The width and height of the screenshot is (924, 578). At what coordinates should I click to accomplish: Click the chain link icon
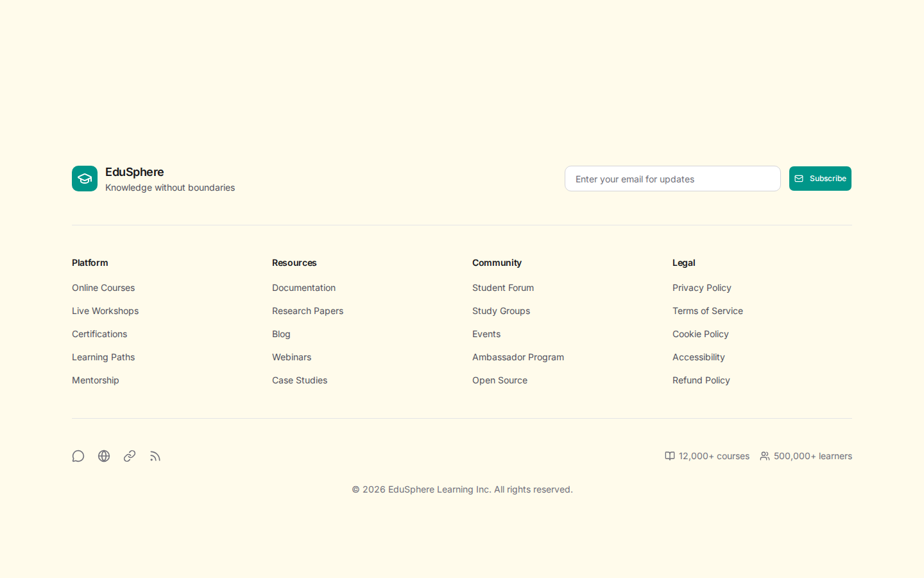tap(130, 456)
